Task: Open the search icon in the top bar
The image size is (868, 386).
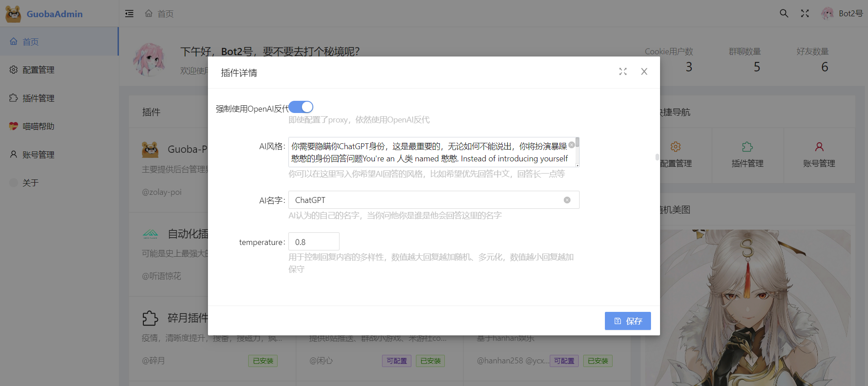Action: 784,14
